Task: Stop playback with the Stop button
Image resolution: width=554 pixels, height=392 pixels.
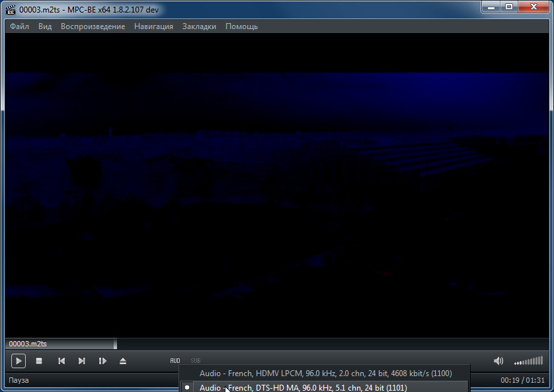Action: (x=39, y=361)
